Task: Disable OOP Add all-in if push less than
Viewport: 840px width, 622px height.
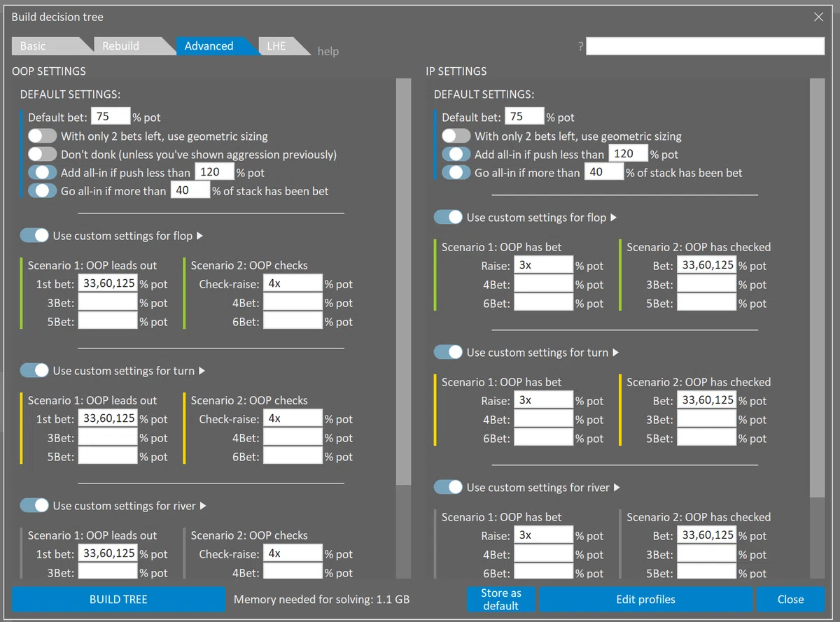Action: [43, 172]
